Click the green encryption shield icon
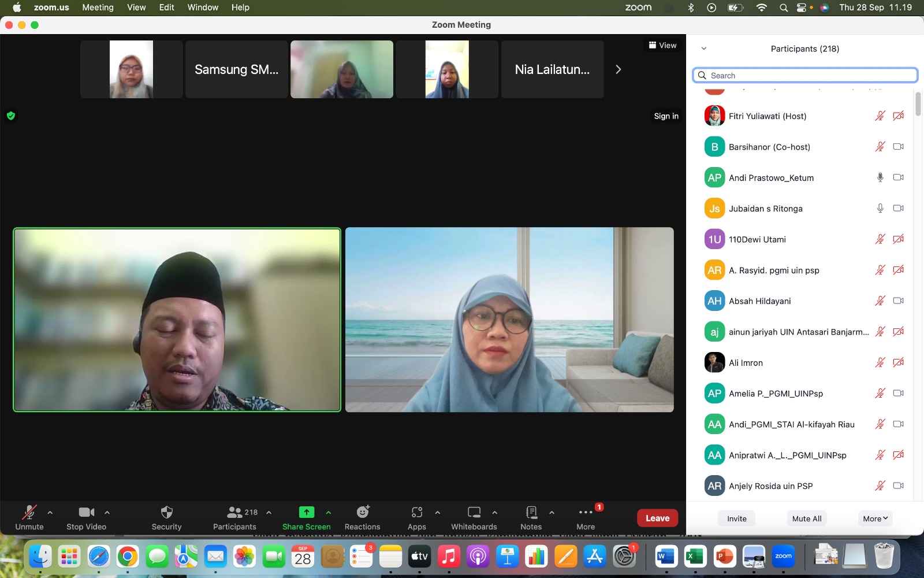 [x=10, y=116]
